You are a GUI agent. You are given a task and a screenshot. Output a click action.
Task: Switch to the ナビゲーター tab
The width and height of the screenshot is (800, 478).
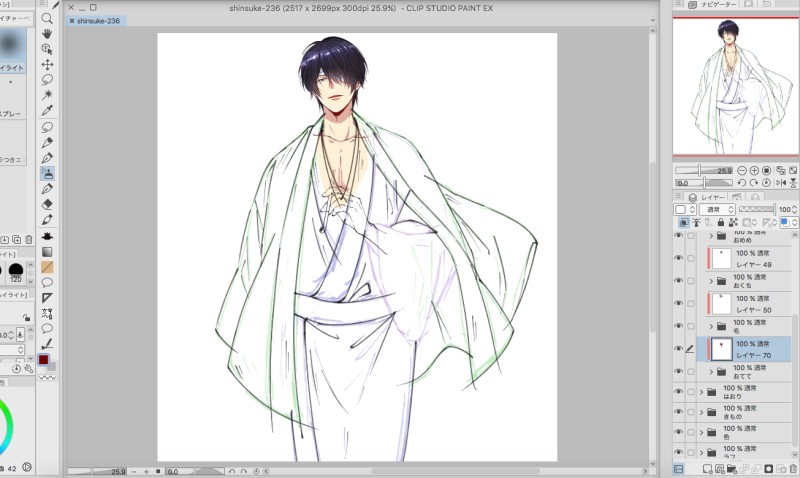pos(713,4)
